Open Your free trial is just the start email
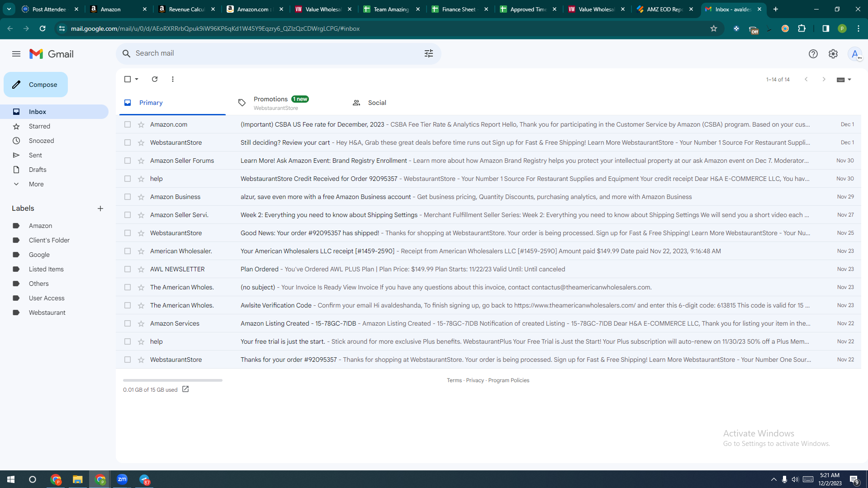 point(489,341)
